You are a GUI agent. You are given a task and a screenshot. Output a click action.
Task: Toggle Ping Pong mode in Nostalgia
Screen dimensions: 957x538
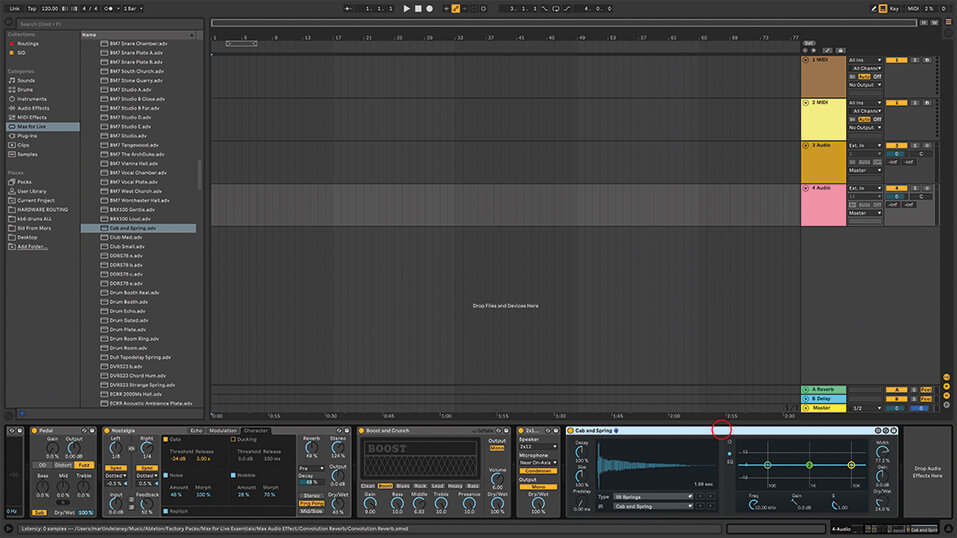pyautogui.click(x=311, y=504)
